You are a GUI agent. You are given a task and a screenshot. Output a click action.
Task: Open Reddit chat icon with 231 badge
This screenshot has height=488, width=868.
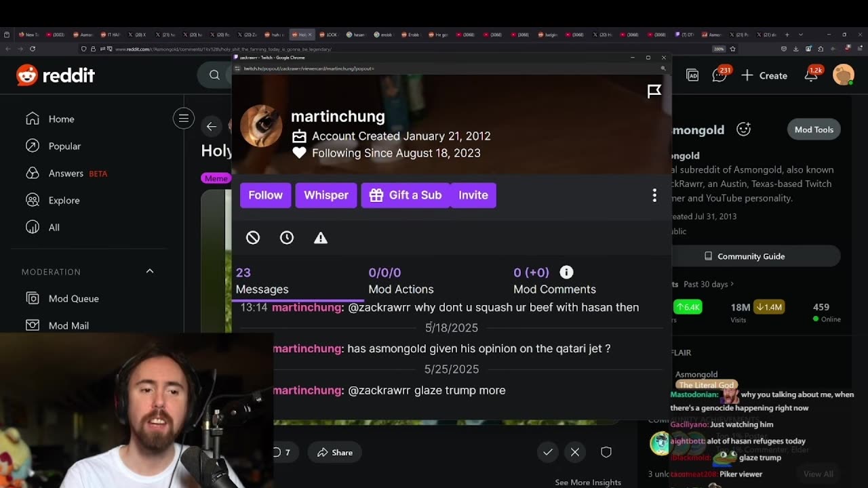click(x=720, y=75)
